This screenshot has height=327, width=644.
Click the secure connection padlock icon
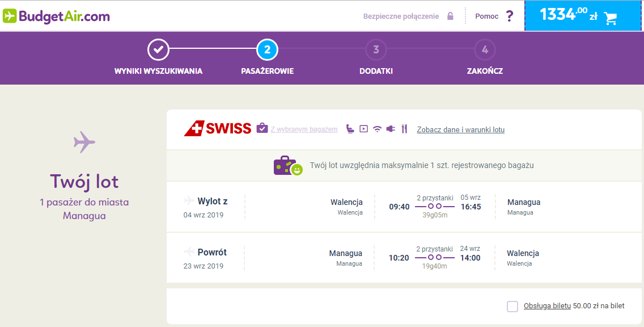pyautogui.click(x=450, y=16)
